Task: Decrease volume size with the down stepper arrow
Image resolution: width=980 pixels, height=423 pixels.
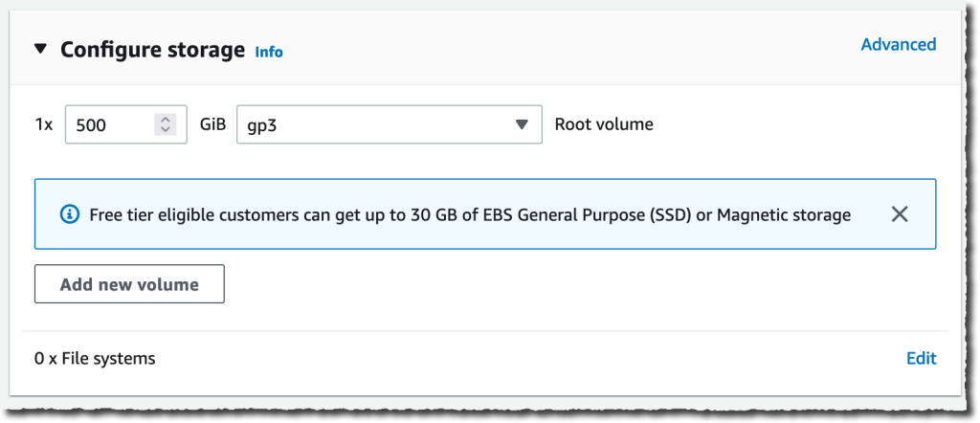Action: click(165, 129)
